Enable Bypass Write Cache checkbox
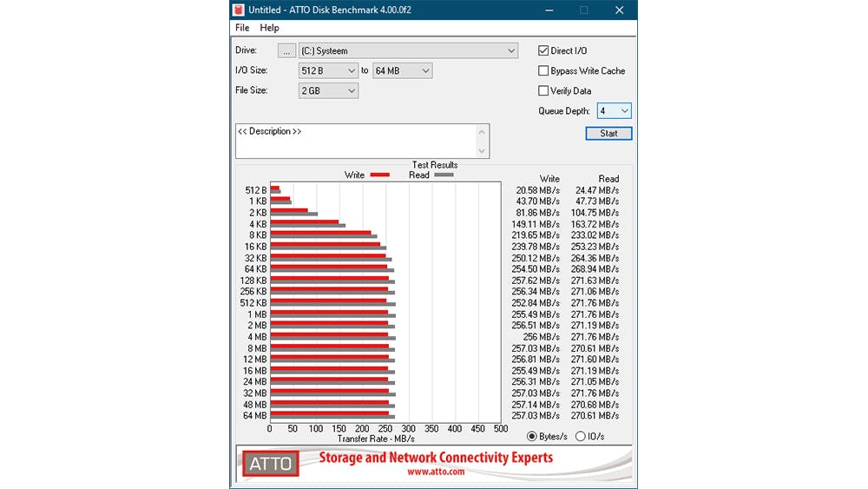The image size is (868, 489). click(543, 70)
